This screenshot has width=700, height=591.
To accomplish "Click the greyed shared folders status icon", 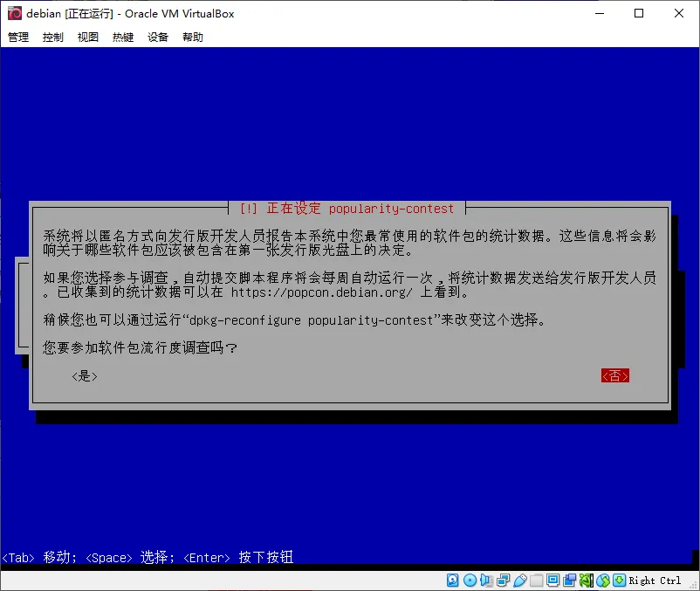I will click(536, 581).
